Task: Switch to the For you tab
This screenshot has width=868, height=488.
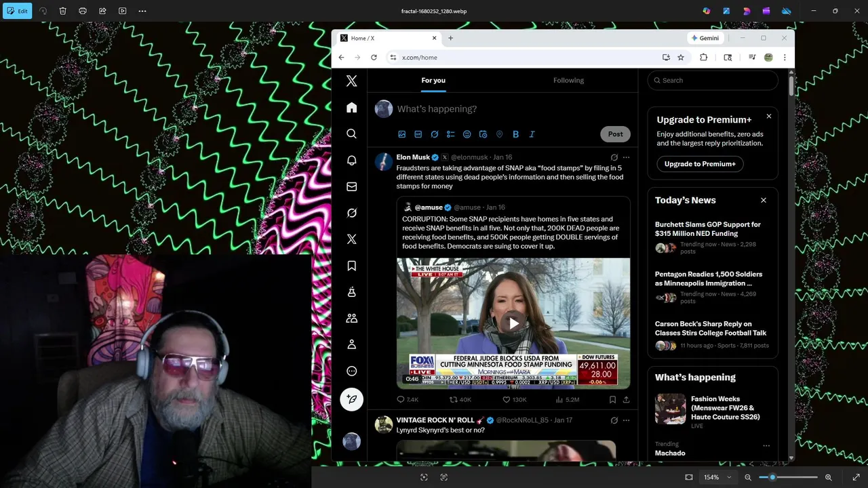Action: coord(433,80)
